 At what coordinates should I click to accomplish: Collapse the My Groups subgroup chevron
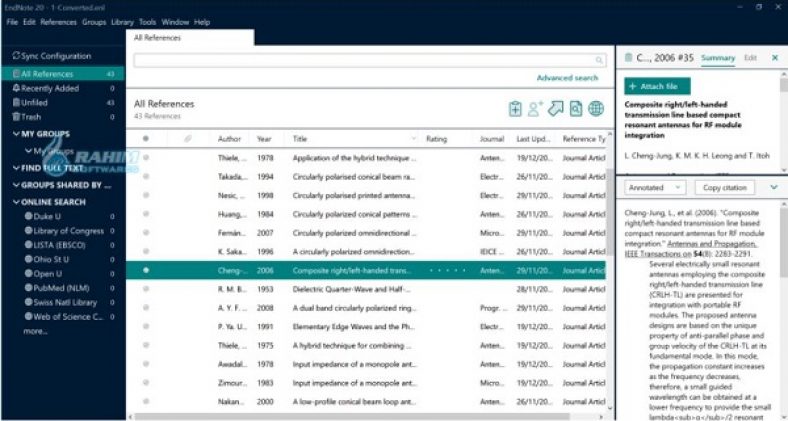click(x=29, y=151)
